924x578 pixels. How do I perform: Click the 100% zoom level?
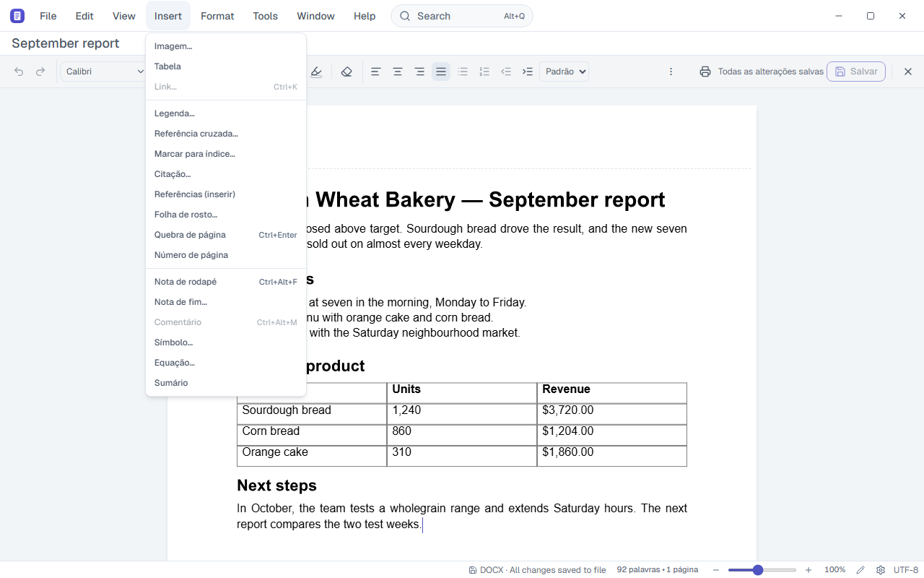tap(835, 570)
